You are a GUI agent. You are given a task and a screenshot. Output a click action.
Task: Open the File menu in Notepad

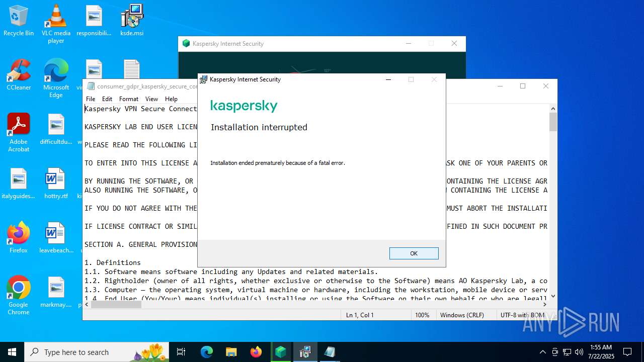(x=91, y=99)
